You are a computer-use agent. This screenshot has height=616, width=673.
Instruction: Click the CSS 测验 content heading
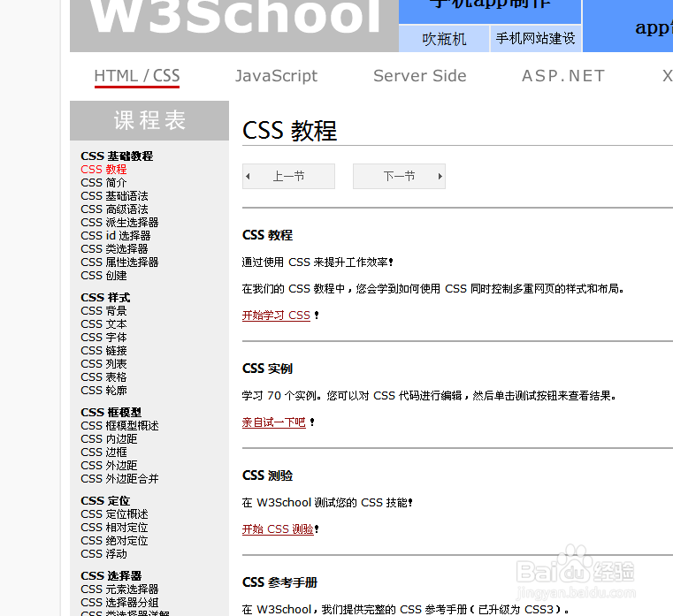(x=267, y=475)
